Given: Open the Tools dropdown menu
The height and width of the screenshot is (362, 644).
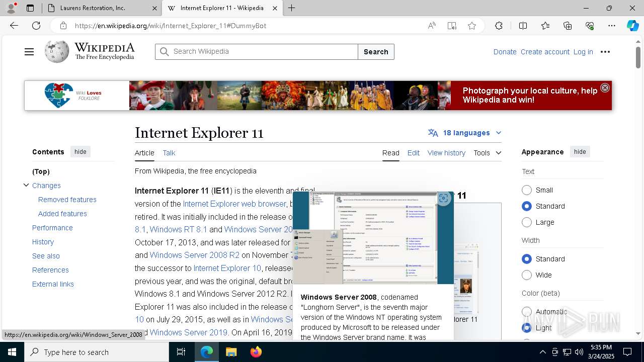Looking at the screenshot, I should click(487, 153).
